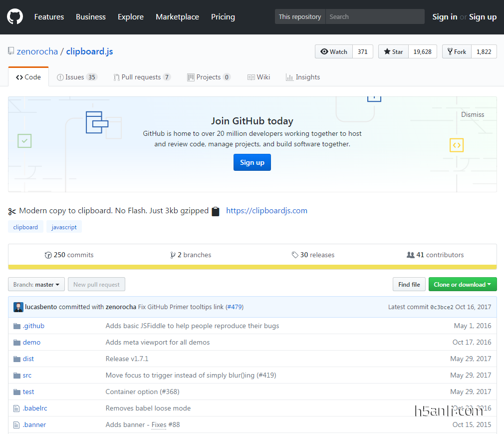Viewport: 504px width, 434px height.
Task: Focus the repository Search field
Action: point(375,16)
